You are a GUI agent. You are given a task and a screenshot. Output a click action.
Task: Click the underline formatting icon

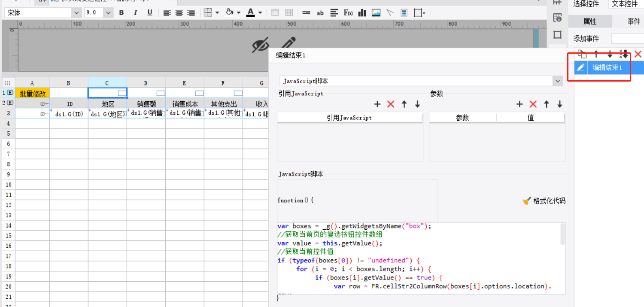tap(150, 13)
